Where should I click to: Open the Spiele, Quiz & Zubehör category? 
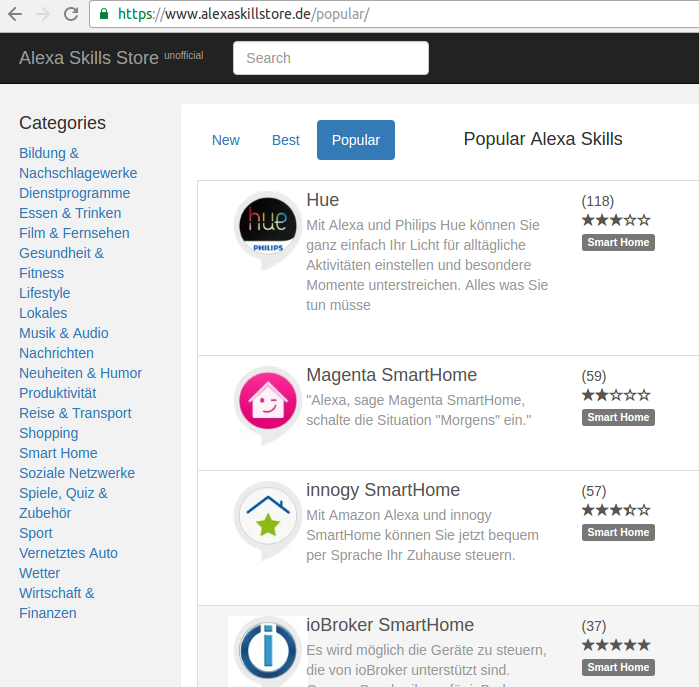pos(63,503)
